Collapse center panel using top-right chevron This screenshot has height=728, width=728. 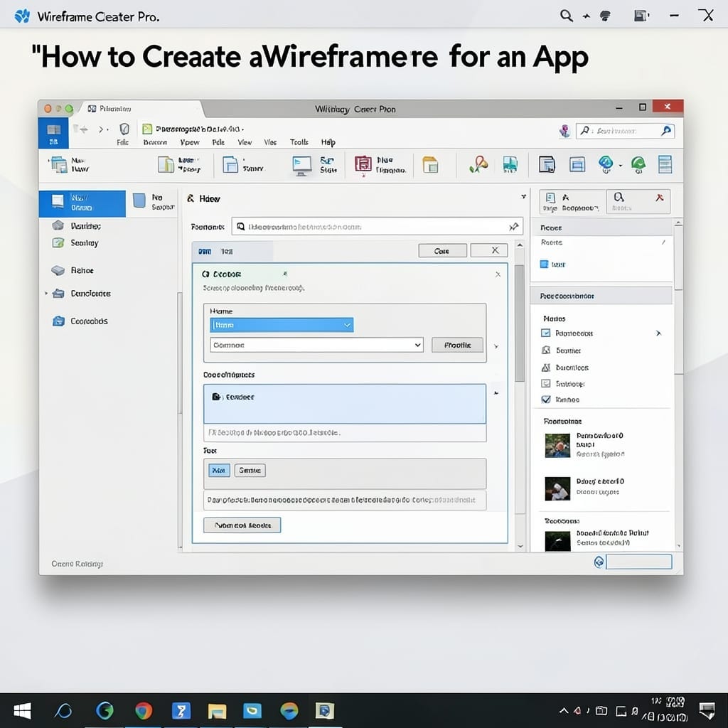(x=524, y=196)
